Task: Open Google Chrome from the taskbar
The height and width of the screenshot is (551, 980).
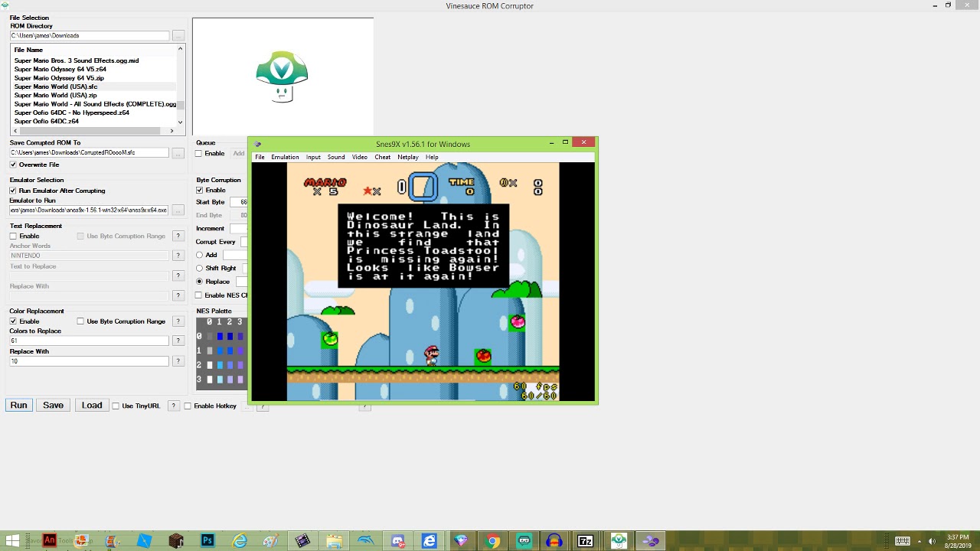Action: [x=492, y=541]
